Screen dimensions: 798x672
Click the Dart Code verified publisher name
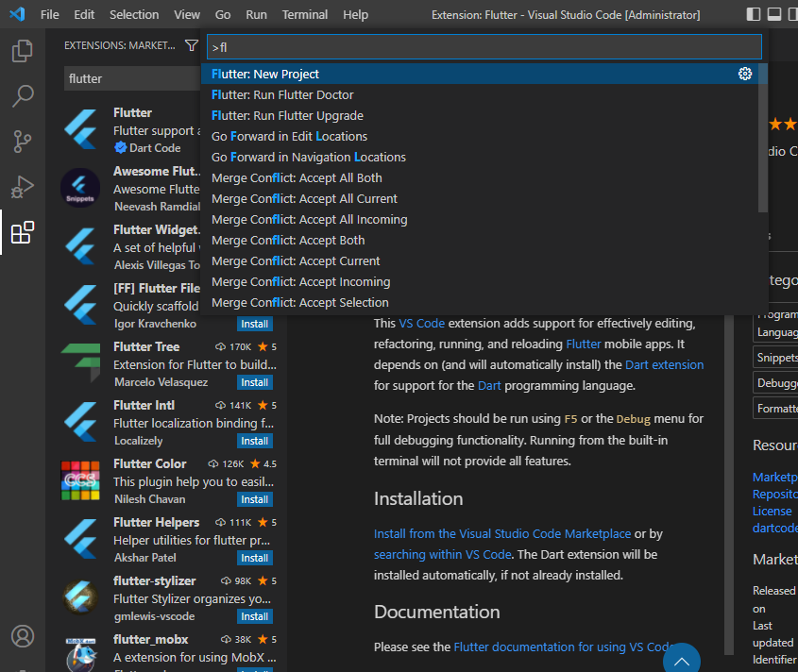155,148
